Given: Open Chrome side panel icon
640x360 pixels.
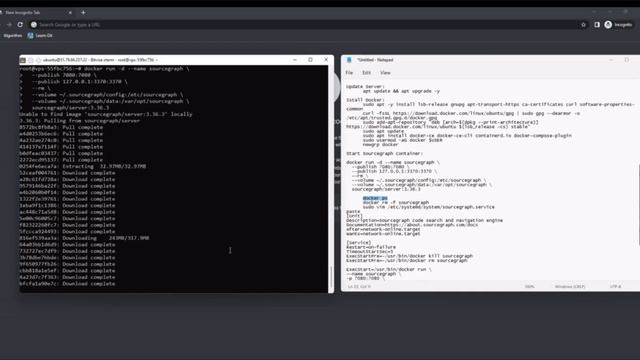Looking at the screenshot, I should [x=597, y=24].
